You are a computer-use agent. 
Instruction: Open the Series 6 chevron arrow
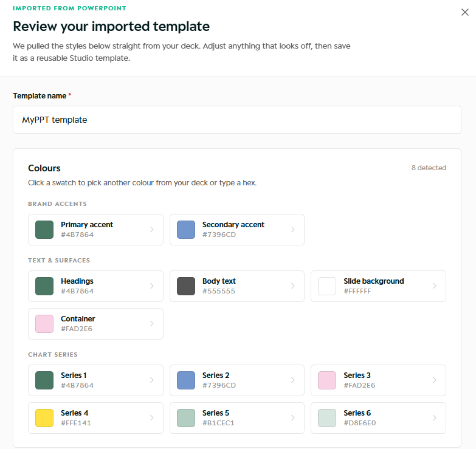(x=435, y=418)
